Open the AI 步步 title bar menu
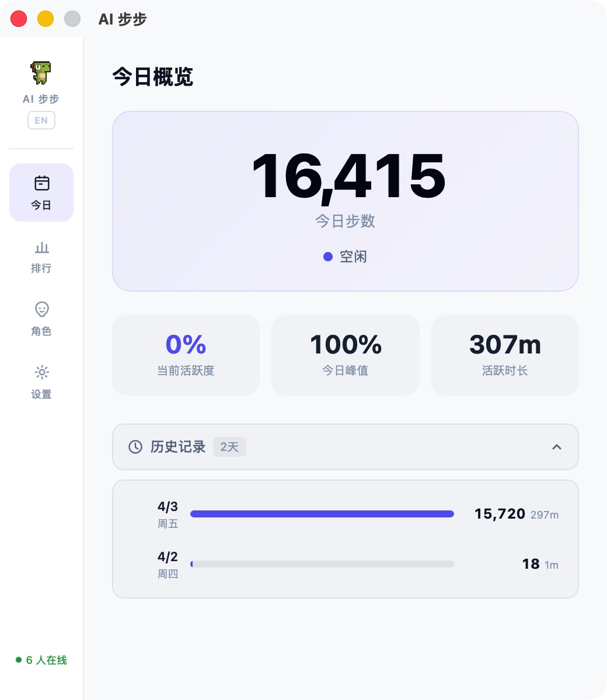The width and height of the screenshot is (607, 700). (x=123, y=19)
